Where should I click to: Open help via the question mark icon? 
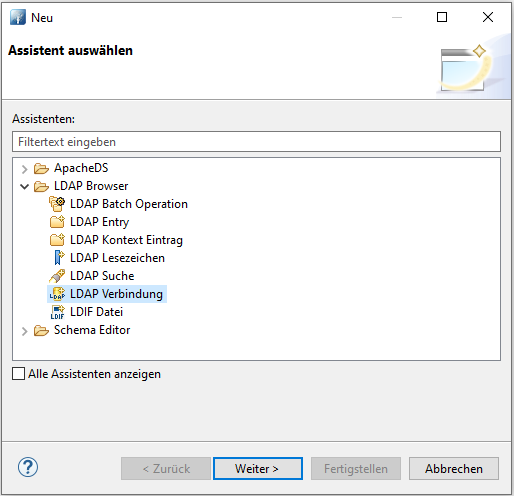[28, 467]
